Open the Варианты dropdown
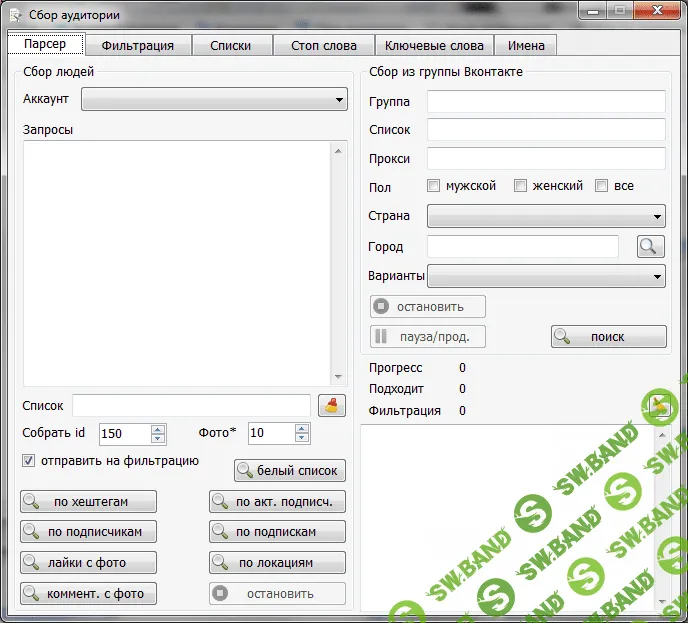This screenshot has width=688, height=623. (x=546, y=276)
